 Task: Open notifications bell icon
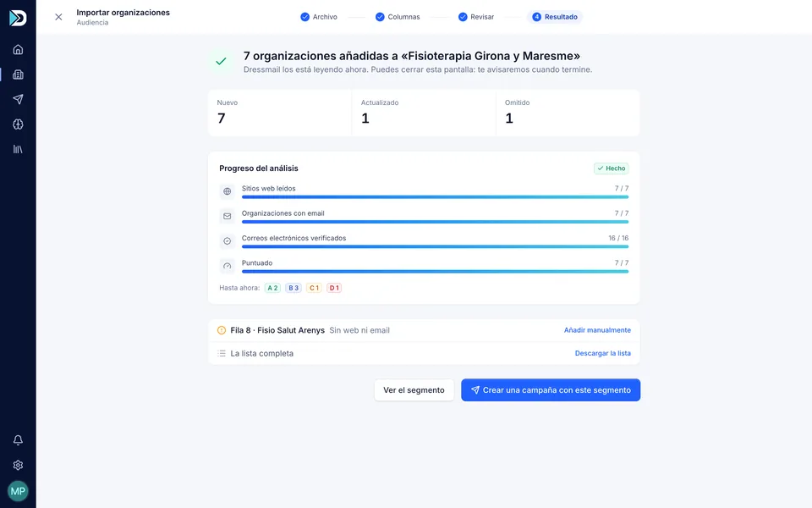[18, 440]
